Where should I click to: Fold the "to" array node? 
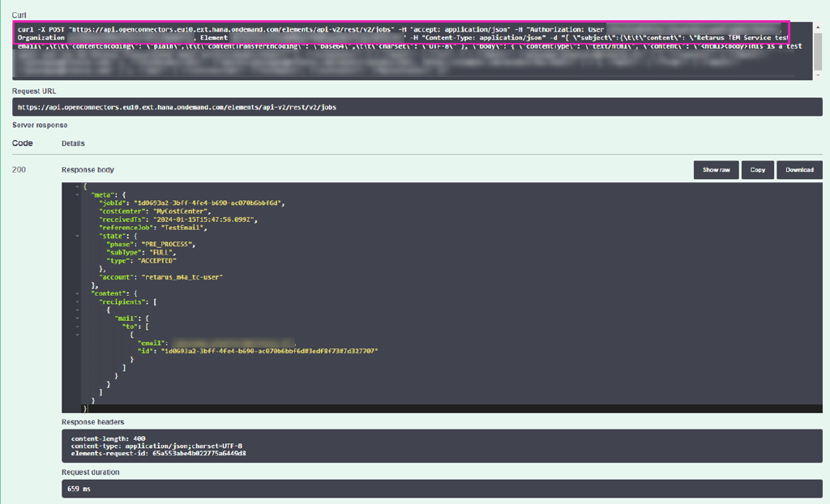(78, 326)
